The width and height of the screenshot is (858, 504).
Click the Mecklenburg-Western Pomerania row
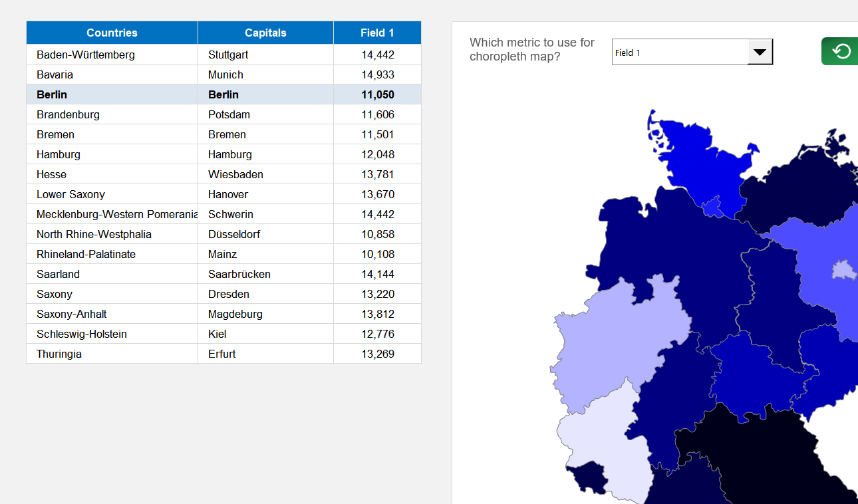[x=112, y=214]
